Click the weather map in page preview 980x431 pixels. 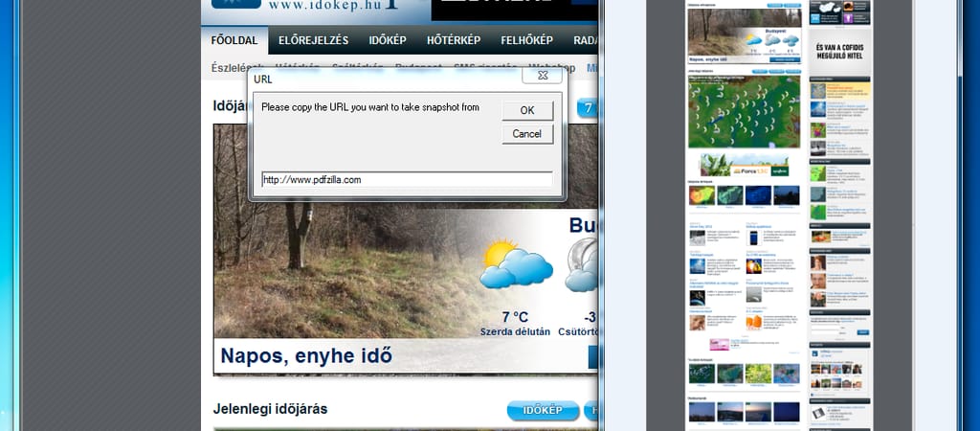744,112
